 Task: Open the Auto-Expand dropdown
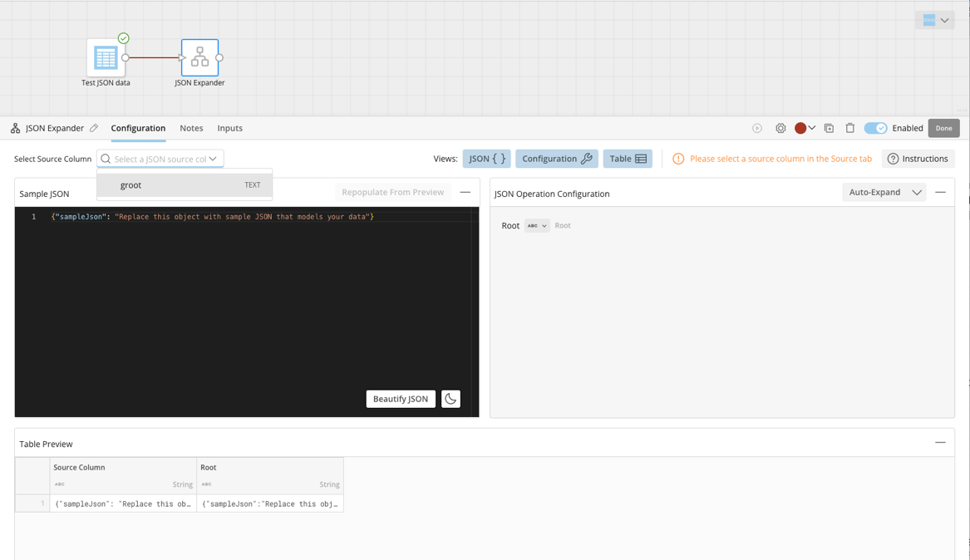[x=884, y=192]
